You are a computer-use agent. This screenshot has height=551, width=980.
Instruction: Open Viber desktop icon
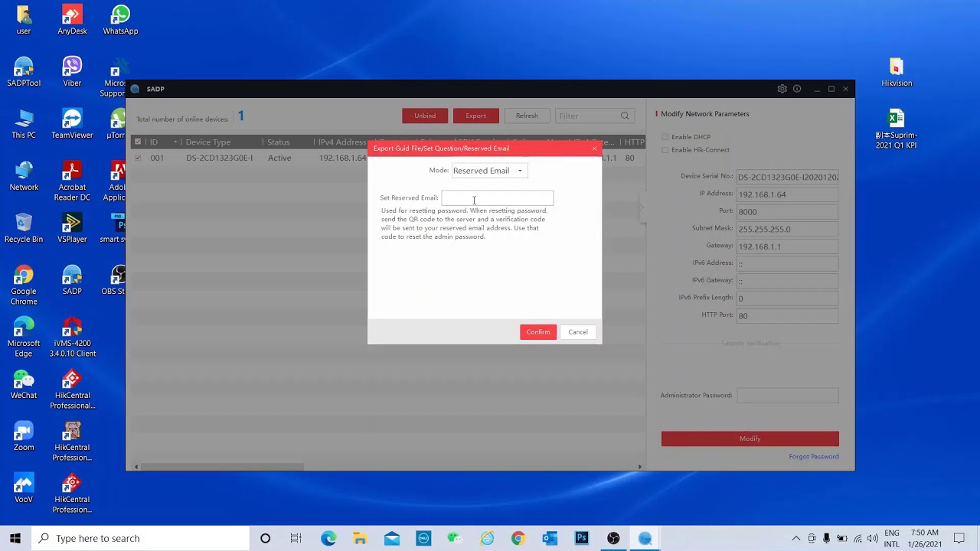pos(72,72)
